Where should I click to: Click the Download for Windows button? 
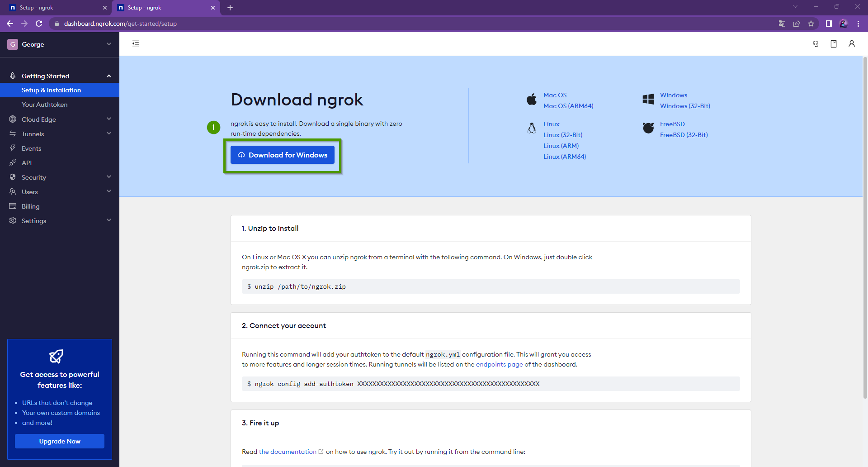(x=282, y=155)
